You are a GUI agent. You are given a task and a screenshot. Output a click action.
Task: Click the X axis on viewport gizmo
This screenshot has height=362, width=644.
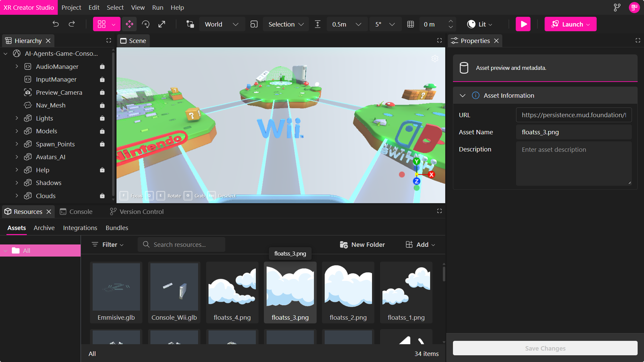pos(431,175)
